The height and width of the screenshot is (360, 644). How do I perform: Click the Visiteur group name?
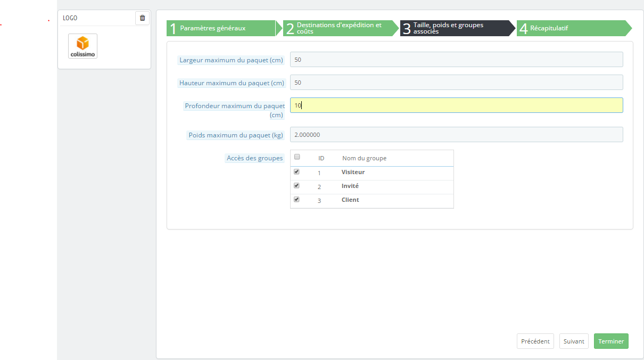[353, 173]
